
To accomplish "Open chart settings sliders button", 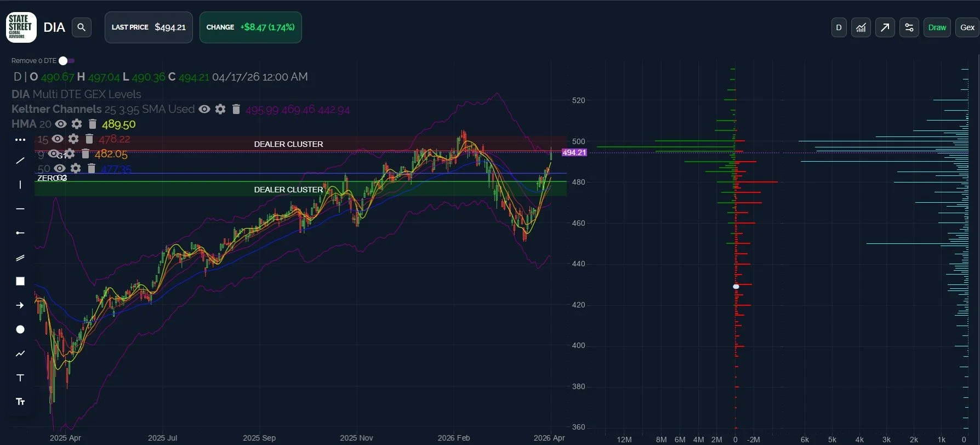I will [909, 27].
